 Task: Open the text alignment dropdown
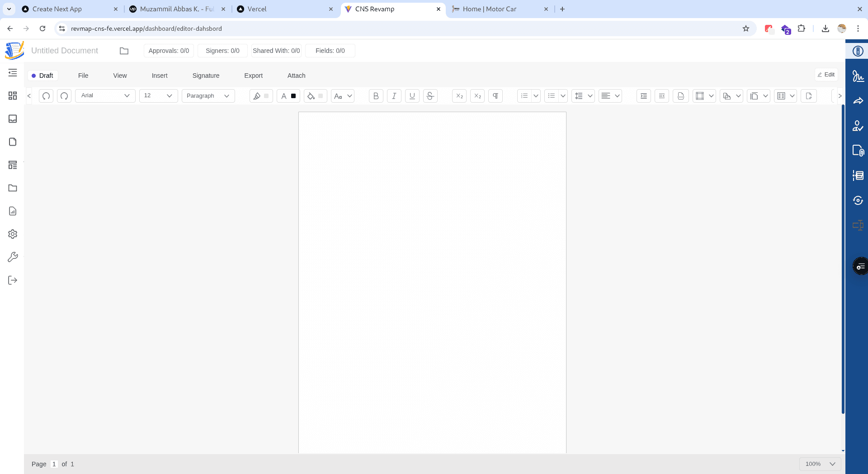click(610, 96)
